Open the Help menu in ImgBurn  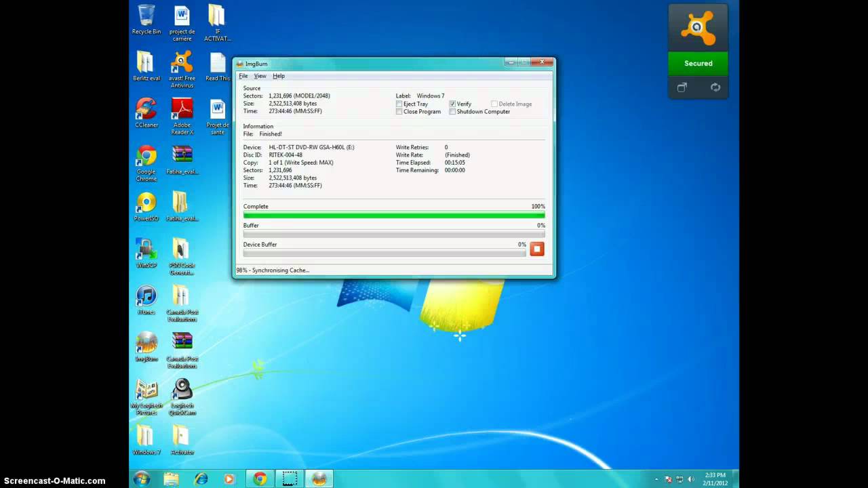(279, 76)
